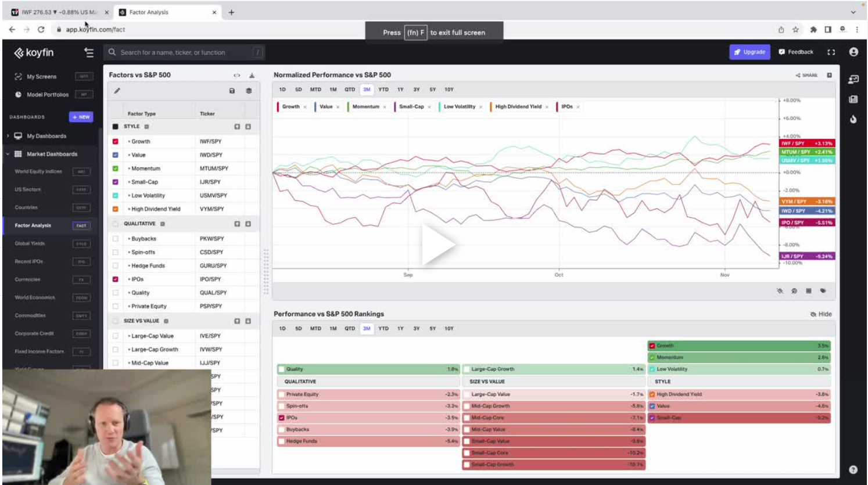Open chat panel icon on right rail
Viewport: 868px width, 485px height.
pos(853,80)
